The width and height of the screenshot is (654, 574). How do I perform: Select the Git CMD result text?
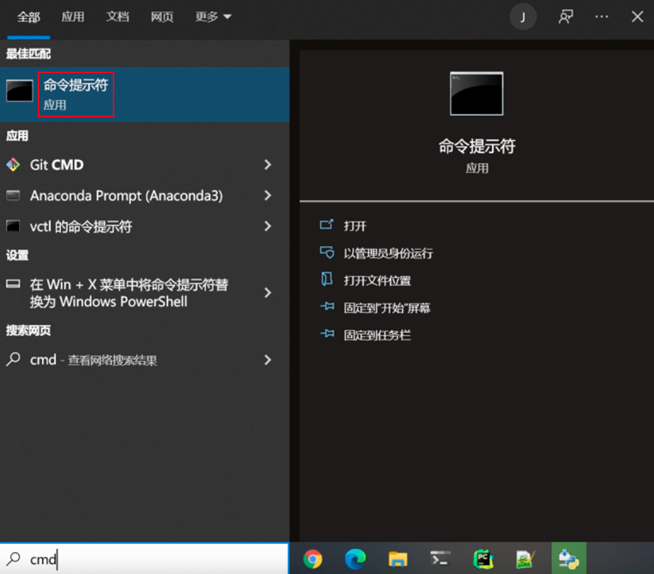[x=57, y=165]
